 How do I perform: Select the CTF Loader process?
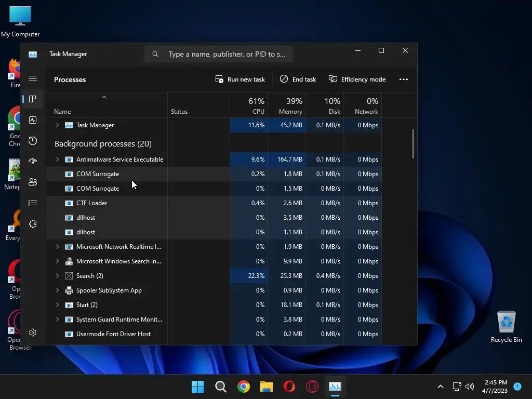click(214, 203)
